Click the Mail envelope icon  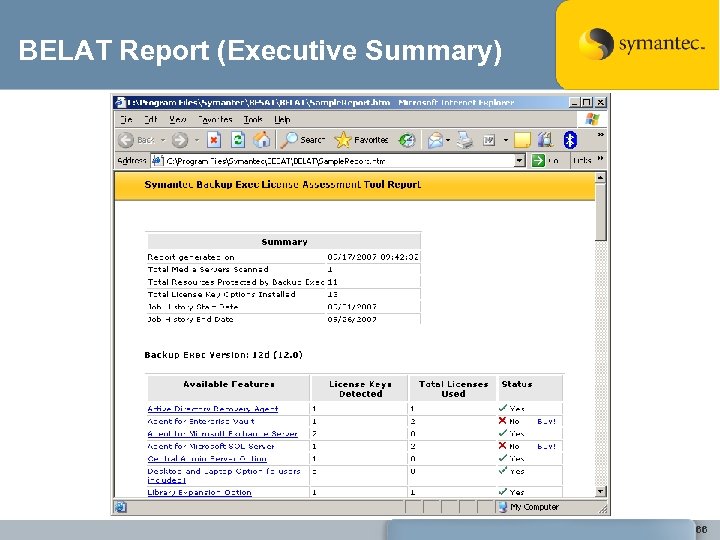point(435,140)
